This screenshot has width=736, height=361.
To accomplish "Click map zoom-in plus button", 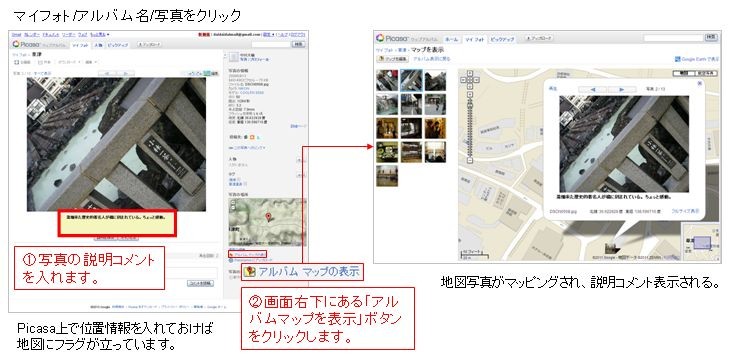I will click(x=470, y=93).
